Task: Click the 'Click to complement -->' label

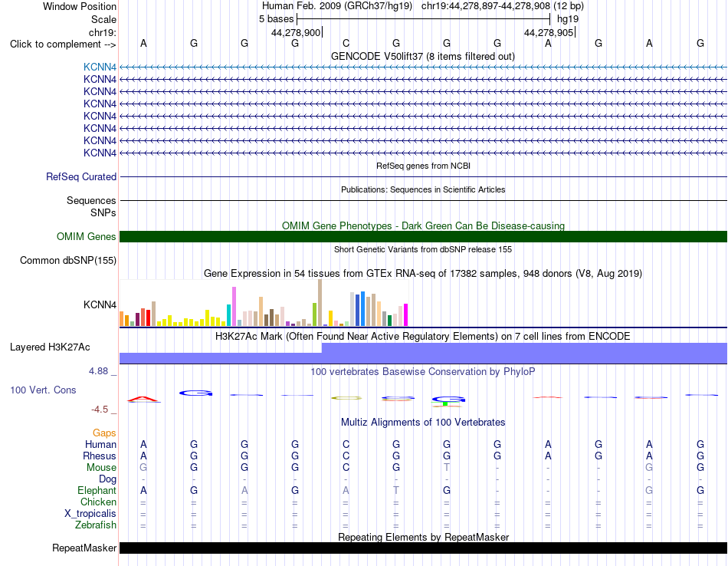Action: 63,44
